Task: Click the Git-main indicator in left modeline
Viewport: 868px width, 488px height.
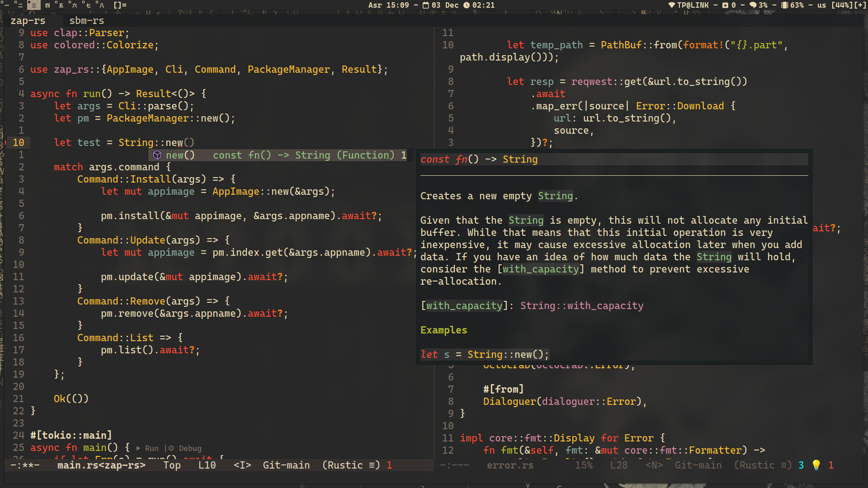Action: (x=286, y=465)
